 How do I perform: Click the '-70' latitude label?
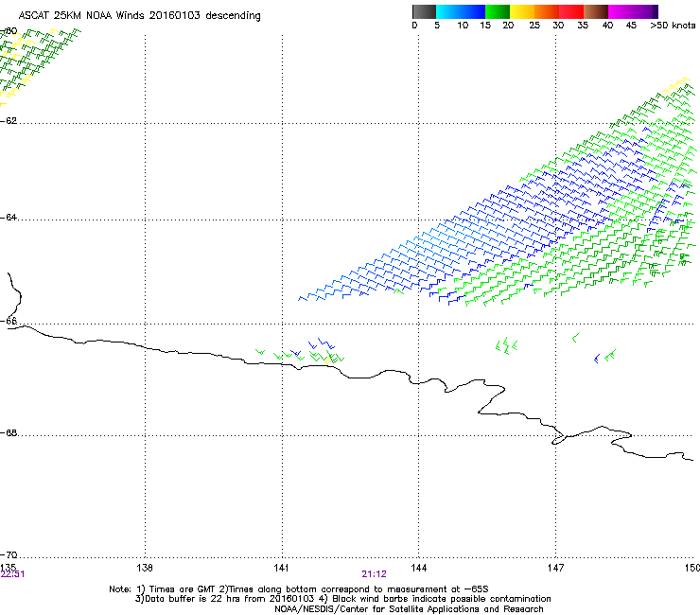pyautogui.click(x=9, y=555)
